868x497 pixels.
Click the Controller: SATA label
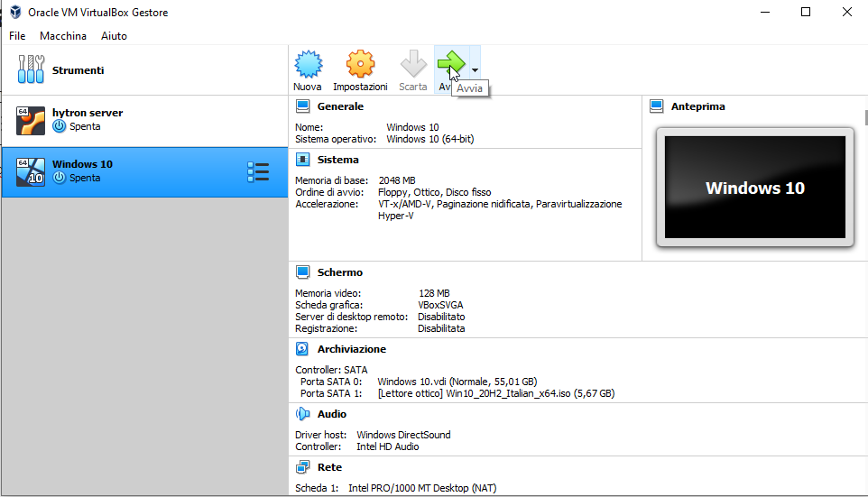pos(331,370)
